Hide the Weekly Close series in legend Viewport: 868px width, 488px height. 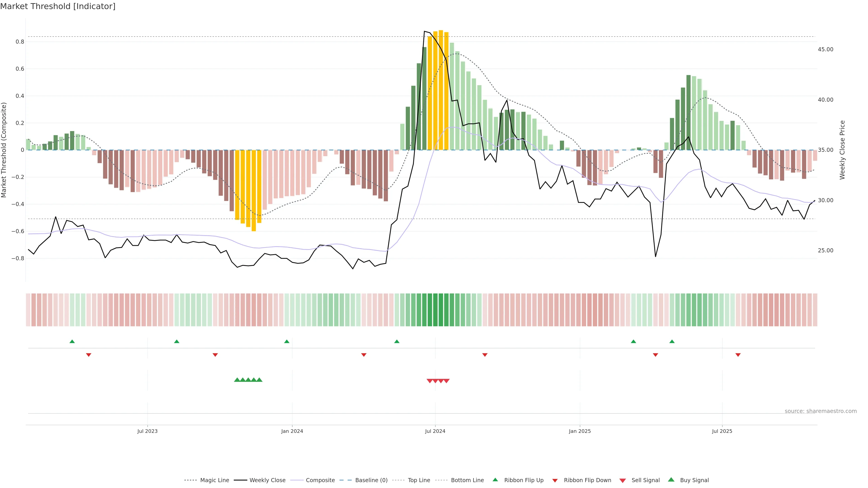coord(267,480)
